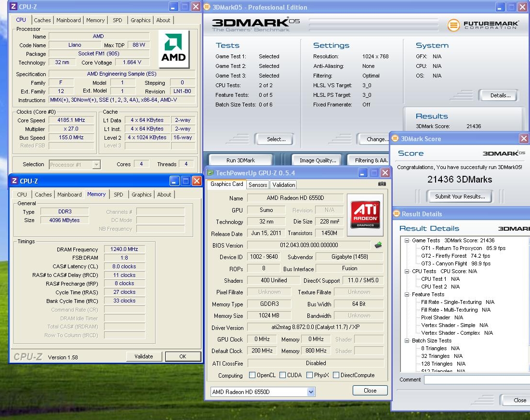Click the Futuremark Corporation logo

483,25
